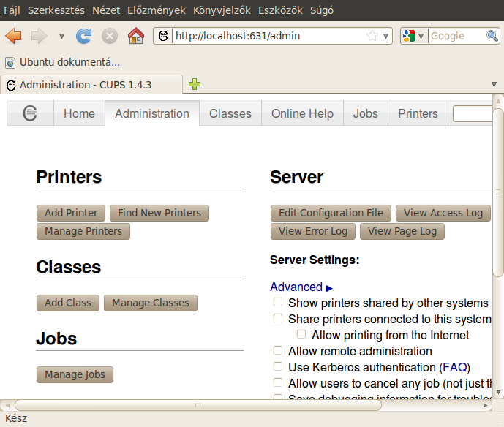Open the search engine selector dropdown
Screen dimensions: 504x427
point(421,36)
